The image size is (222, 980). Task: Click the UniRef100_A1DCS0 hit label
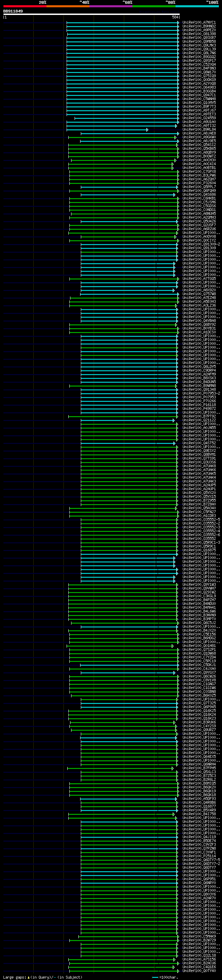pos(199,332)
